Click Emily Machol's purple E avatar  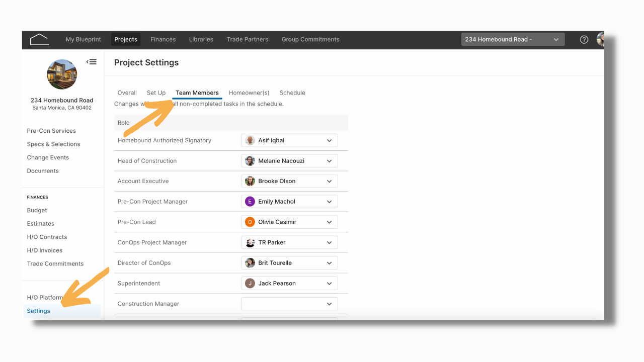(x=250, y=202)
